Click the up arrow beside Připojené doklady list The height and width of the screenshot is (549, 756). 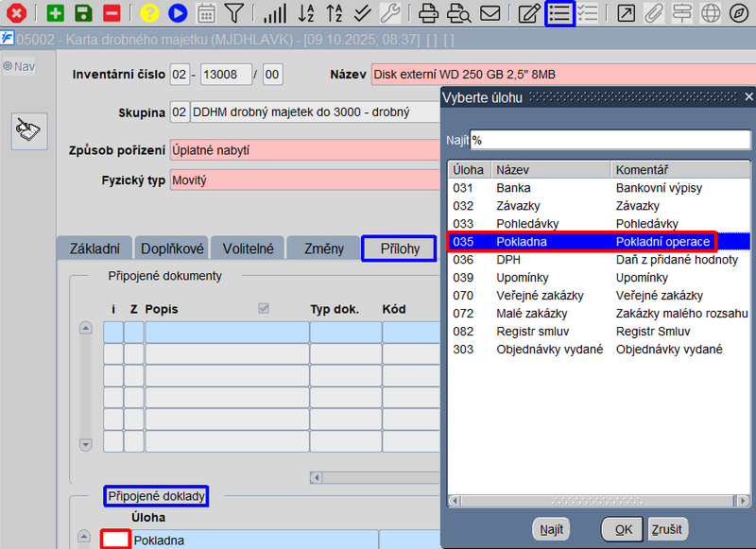click(84, 536)
